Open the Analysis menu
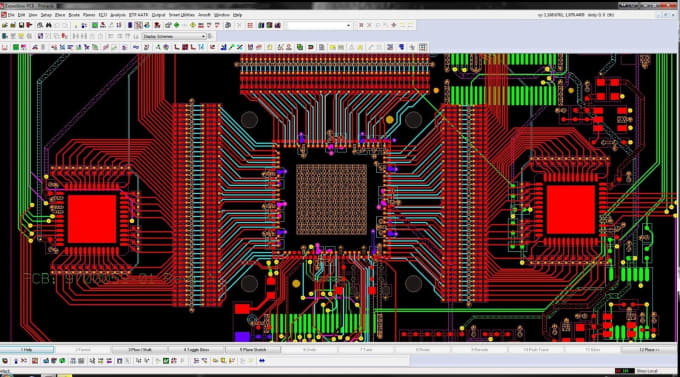The image size is (680, 377). [x=118, y=15]
